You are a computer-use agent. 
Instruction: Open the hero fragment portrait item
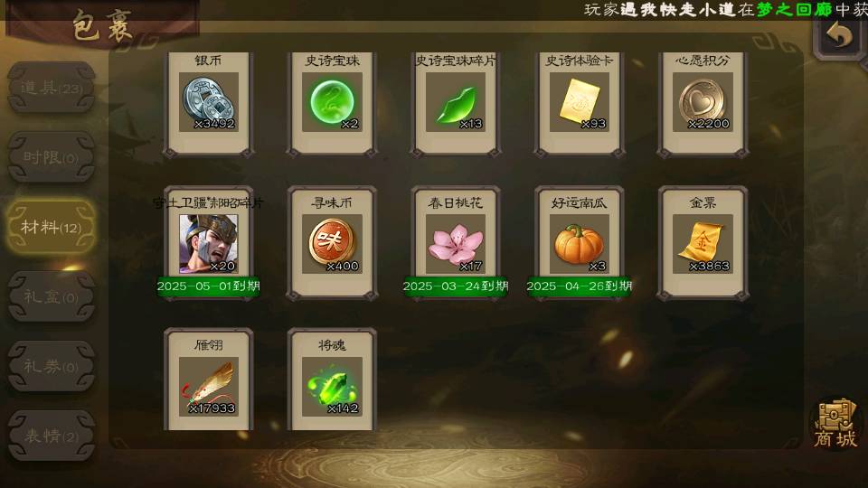208,243
